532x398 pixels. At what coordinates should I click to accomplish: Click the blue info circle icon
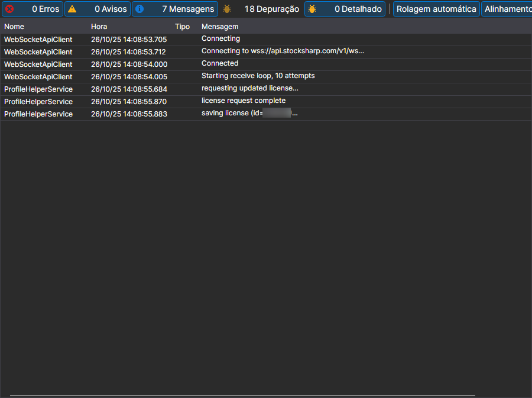[x=140, y=9]
